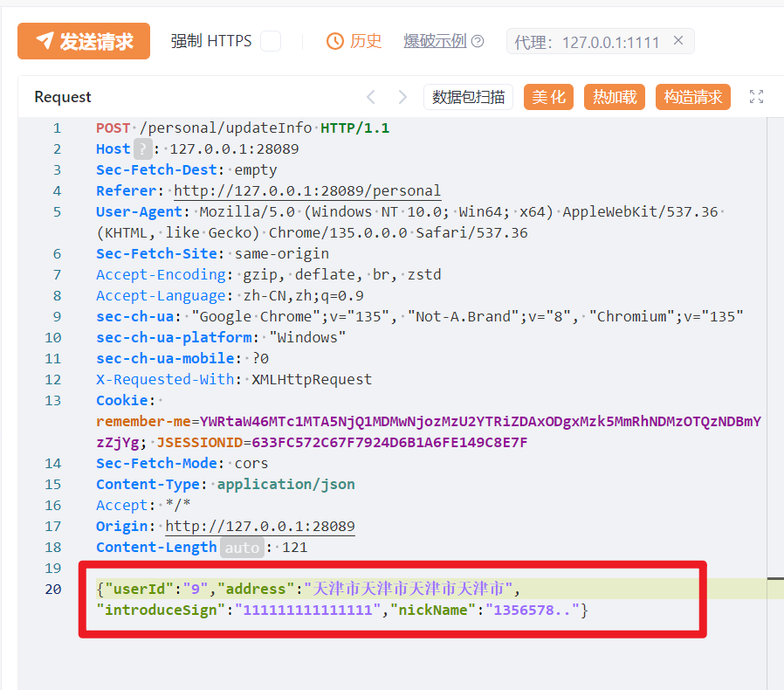Click the 发送请求 send request button
784x690 pixels.
(x=84, y=41)
